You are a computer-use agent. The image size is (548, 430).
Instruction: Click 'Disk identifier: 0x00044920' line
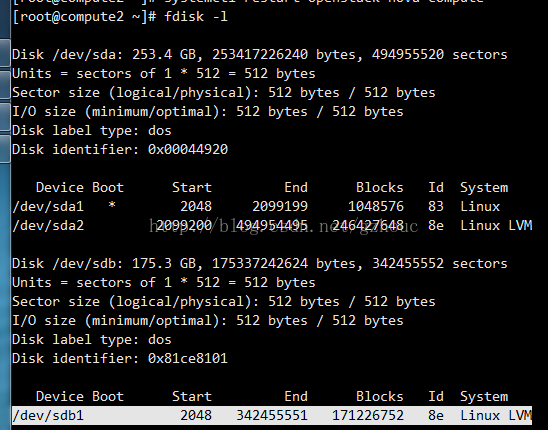(x=120, y=149)
